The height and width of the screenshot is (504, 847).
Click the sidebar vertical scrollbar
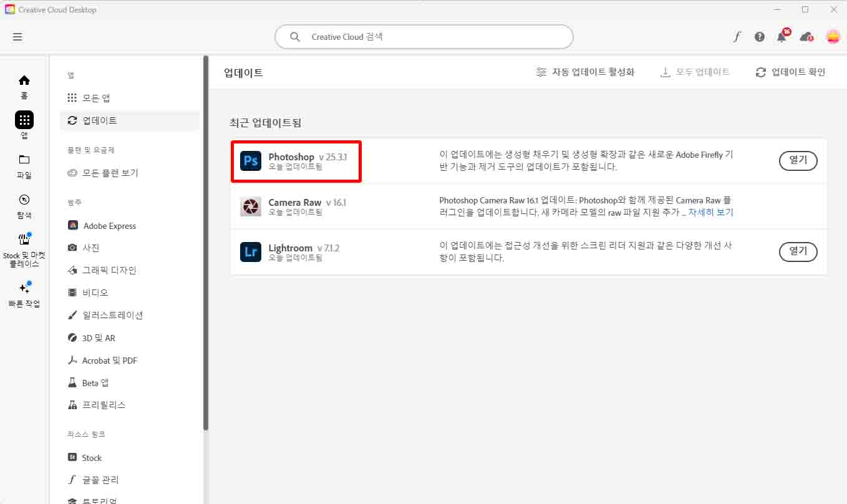[206, 243]
